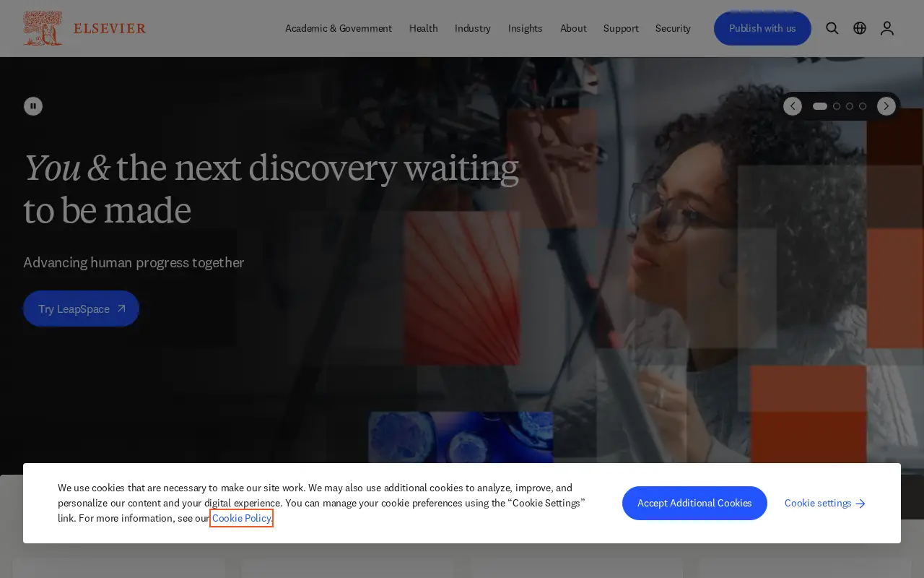Go to previous carousel slide
The image size is (924, 578).
[793, 106]
